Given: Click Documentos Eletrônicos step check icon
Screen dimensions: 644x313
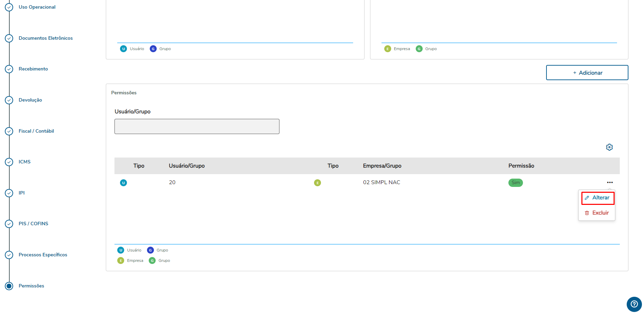Looking at the screenshot, I should (x=9, y=38).
